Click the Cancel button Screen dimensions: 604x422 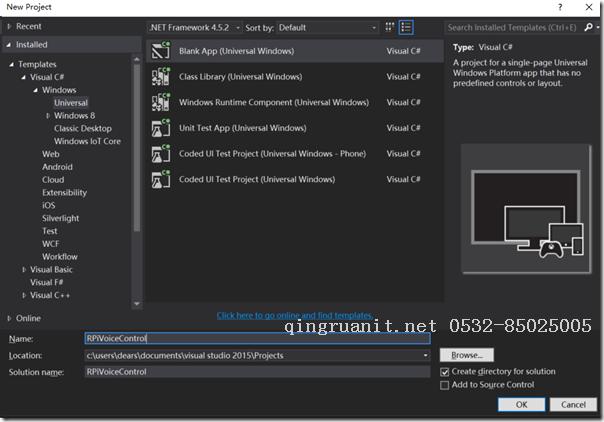[573, 405]
